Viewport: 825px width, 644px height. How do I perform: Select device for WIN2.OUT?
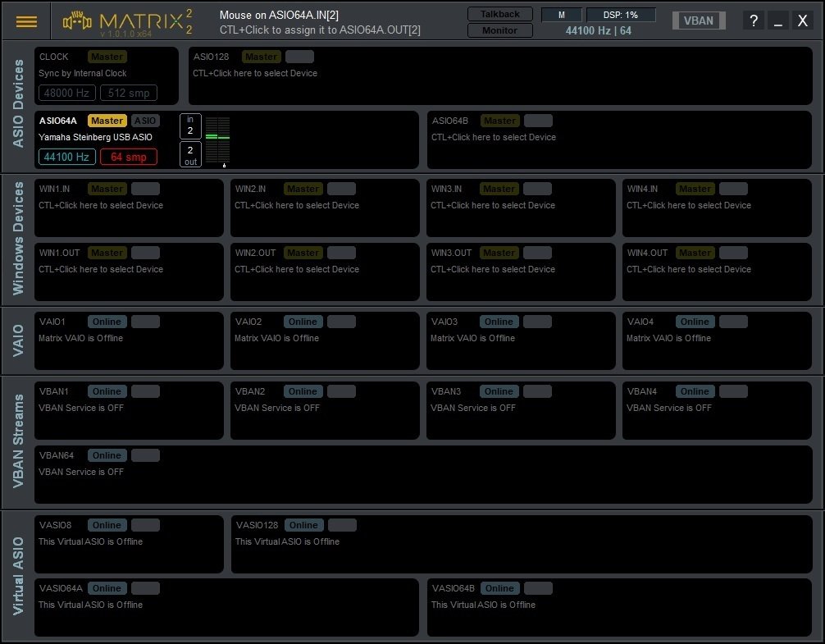click(297, 269)
